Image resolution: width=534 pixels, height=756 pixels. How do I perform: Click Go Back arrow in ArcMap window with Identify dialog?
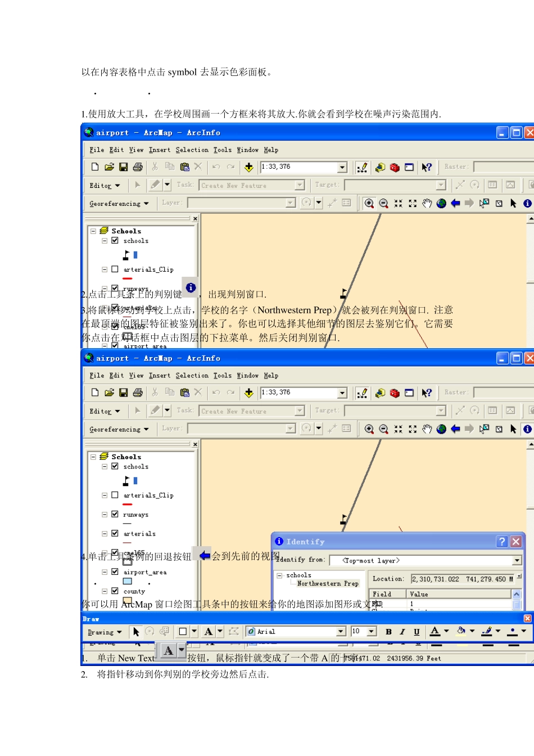click(x=455, y=429)
